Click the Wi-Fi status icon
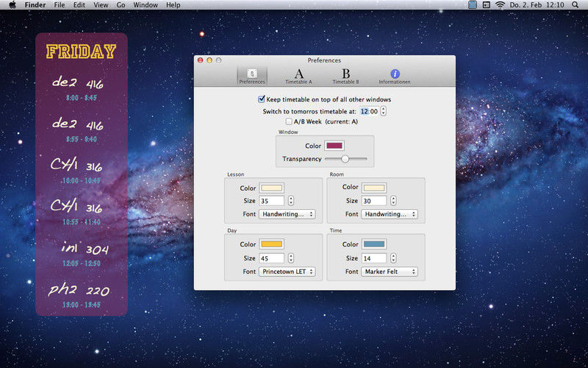588x368 pixels. pyautogui.click(x=500, y=5)
